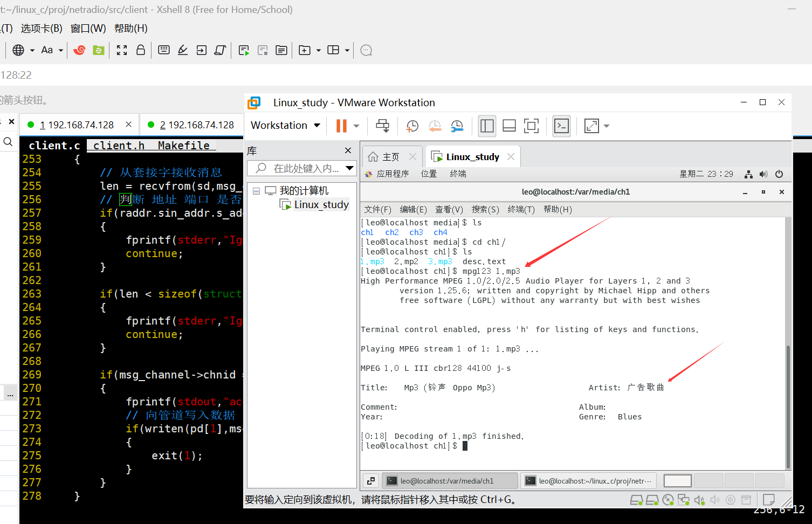The image size is (812, 524).
Task: Open 文件(F) menu in guest terminal
Action: [x=377, y=209]
